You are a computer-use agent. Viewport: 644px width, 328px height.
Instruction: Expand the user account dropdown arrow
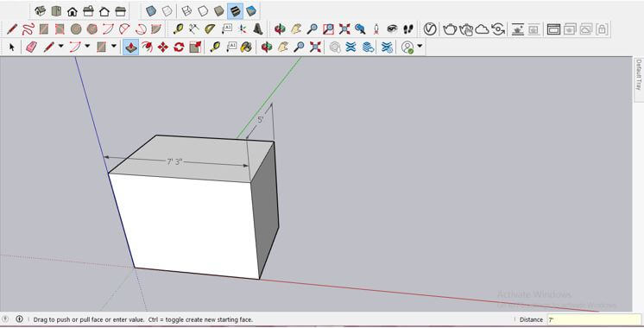pos(420,46)
